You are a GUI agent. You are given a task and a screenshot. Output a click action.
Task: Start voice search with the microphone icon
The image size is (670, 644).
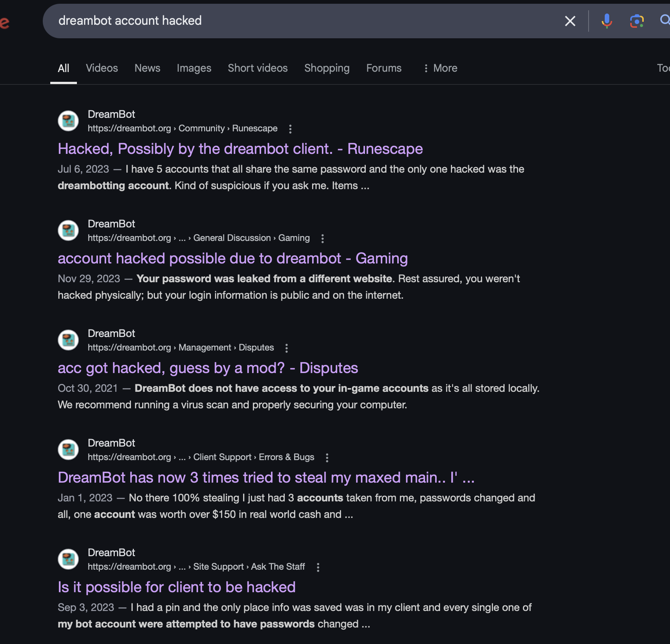pyautogui.click(x=607, y=21)
